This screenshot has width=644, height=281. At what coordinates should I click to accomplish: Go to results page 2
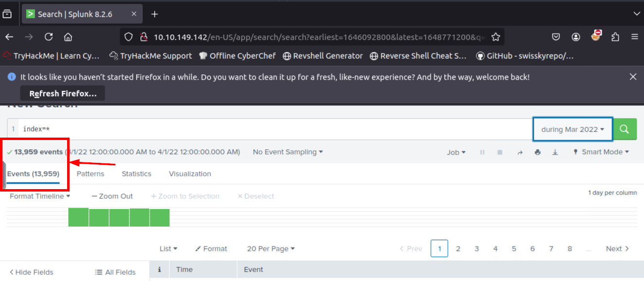[458, 249]
